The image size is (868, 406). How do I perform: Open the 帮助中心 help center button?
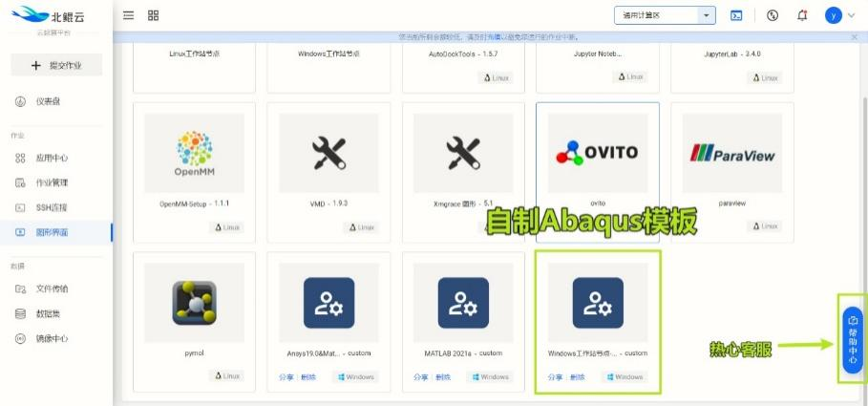pyautogui.click(x=853, y=339)
